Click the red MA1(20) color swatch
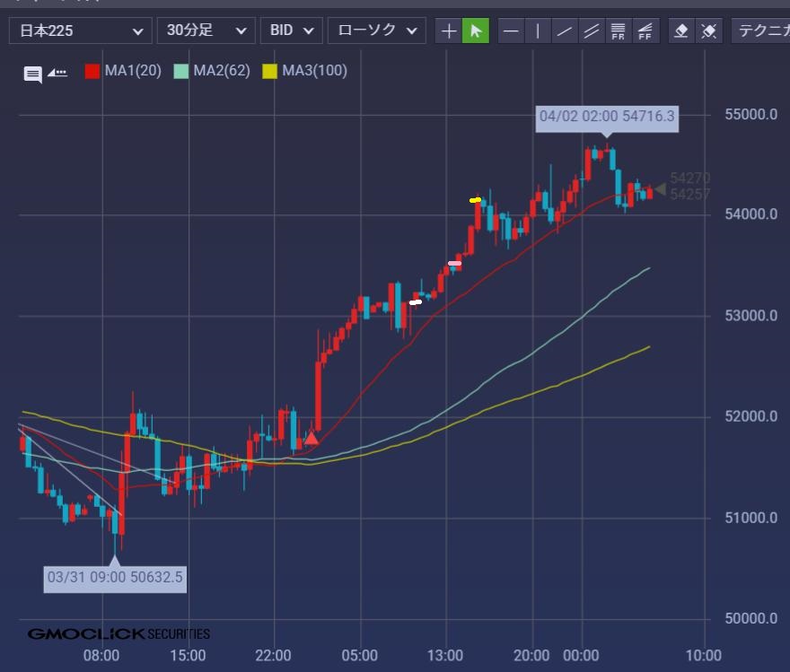 (92, 71)
